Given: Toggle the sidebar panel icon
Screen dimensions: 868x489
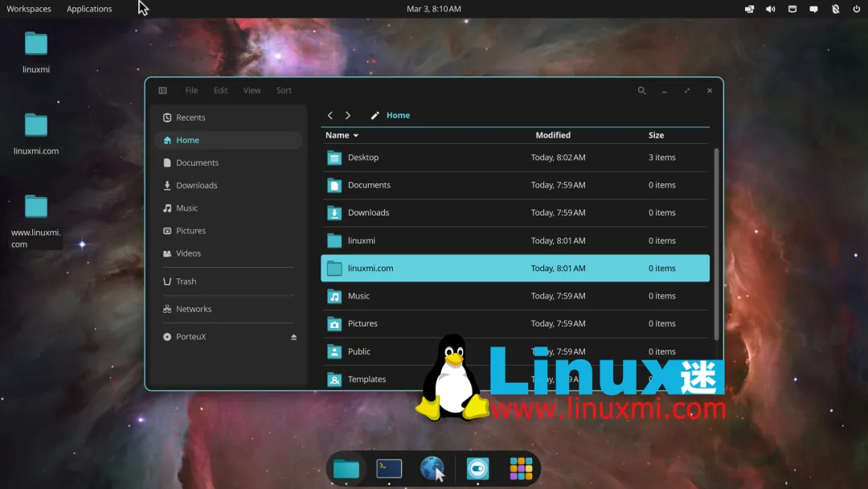Looking at the screenshot, I should pyautogui.click(x=162, y=90).
